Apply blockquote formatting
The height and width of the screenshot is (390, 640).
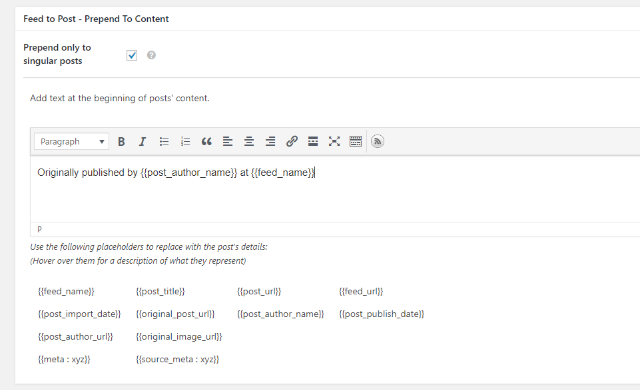pos(207,142)
